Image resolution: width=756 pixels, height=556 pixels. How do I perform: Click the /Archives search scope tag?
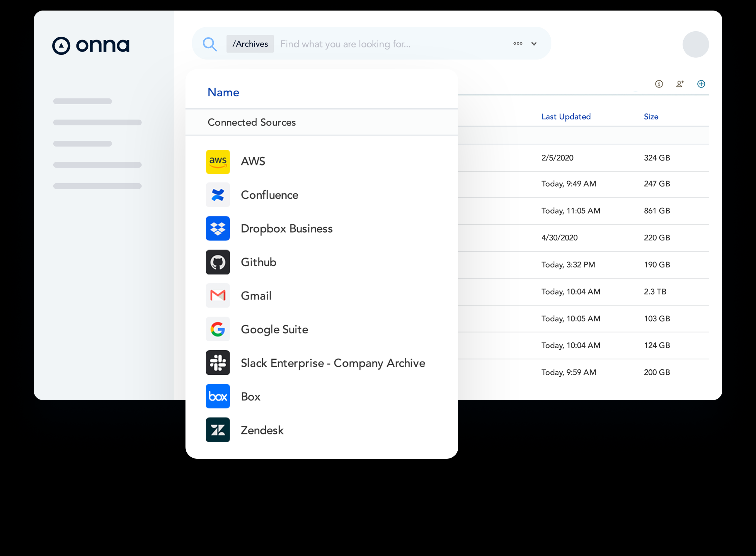tap(250, 44)
